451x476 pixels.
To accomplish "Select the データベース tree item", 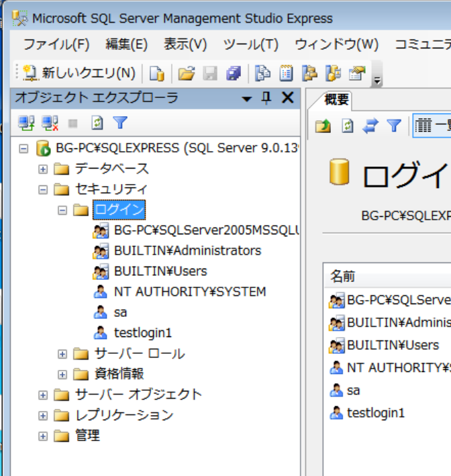I will [112, 169].
